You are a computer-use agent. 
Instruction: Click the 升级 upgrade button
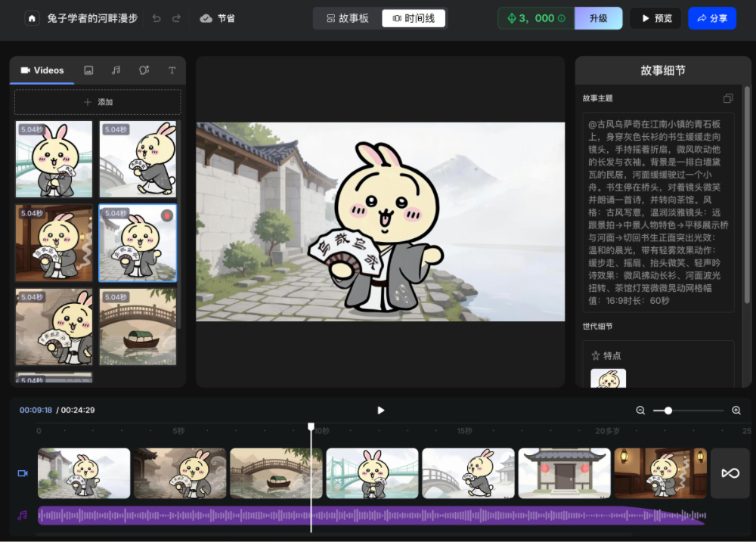point(598,17)
